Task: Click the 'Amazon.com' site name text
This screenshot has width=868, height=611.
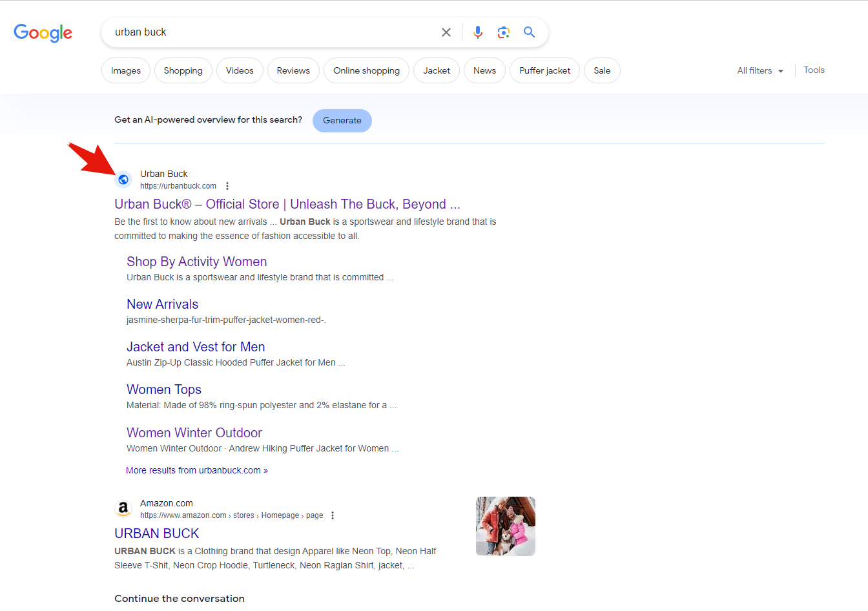Action: coord(167,503)
